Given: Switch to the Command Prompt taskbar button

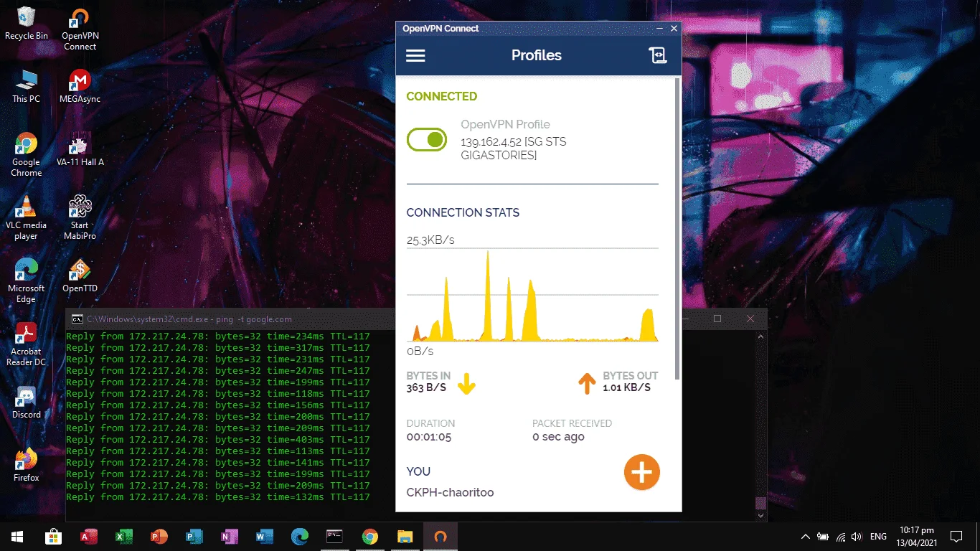Looking at the screenshot, I should (x=335, y=537).
